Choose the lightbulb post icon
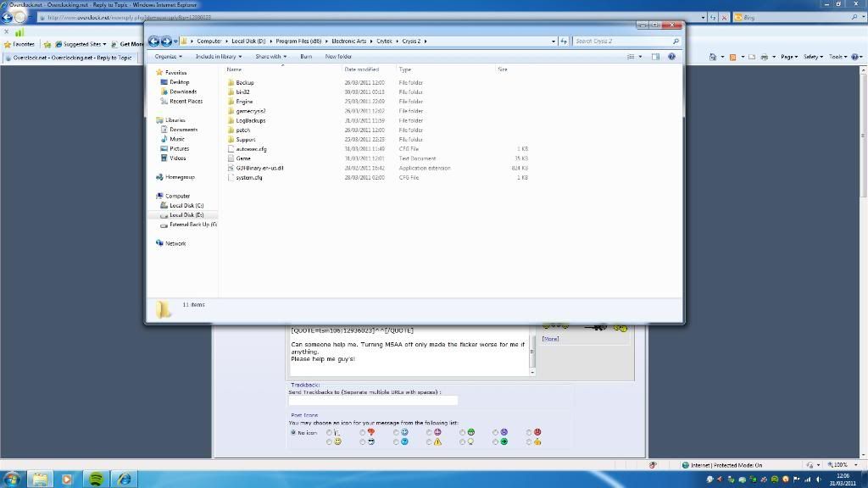 pos(470,441)
